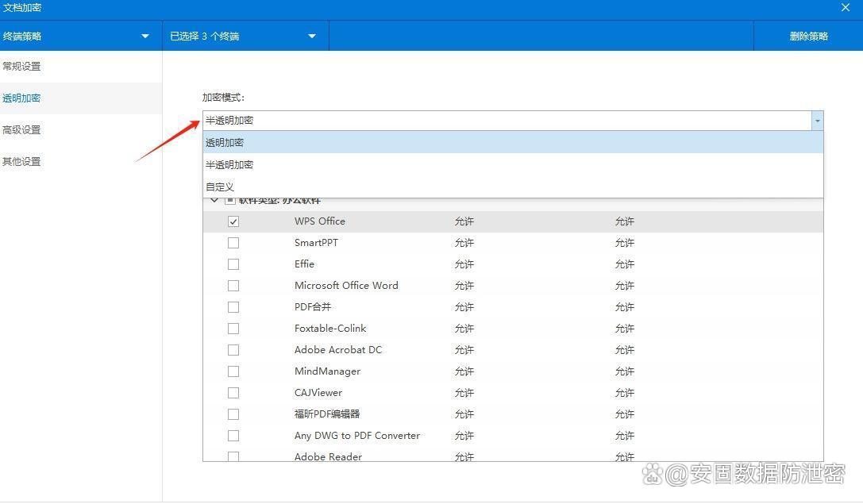The height and width of the screenshot is (504, 863).
Task: Uncheck the WPS Office checkbox
Action: pos(233,221)
